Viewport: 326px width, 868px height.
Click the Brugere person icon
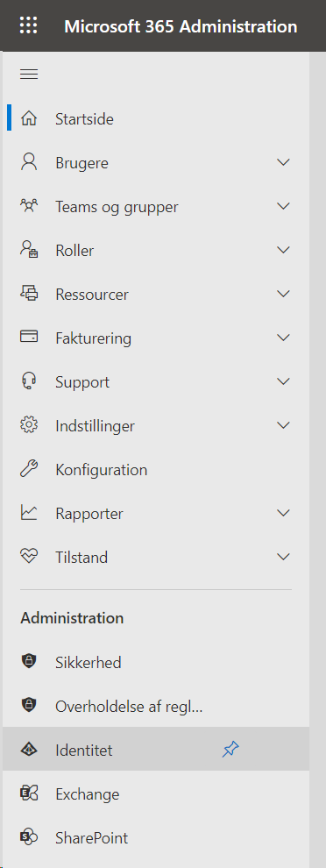click(x=29, y=162)
